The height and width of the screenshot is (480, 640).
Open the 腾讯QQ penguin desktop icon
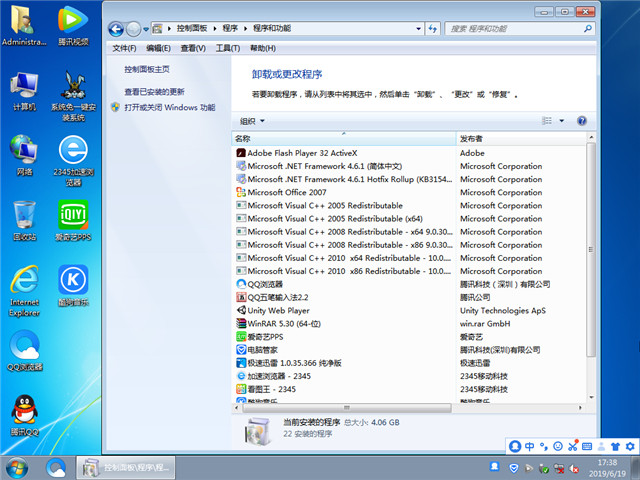point(24,412)
